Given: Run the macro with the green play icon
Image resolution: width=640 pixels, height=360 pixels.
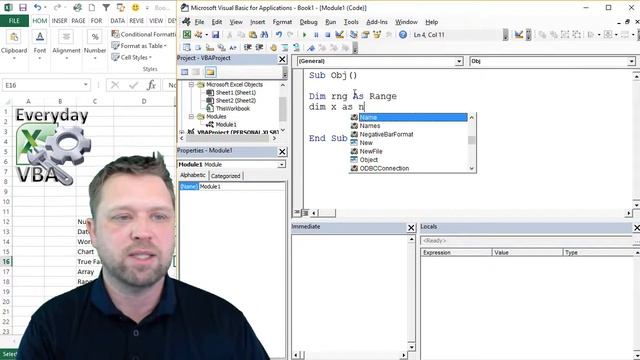Looking at the screenshot, I should click(x=304, y=35).
